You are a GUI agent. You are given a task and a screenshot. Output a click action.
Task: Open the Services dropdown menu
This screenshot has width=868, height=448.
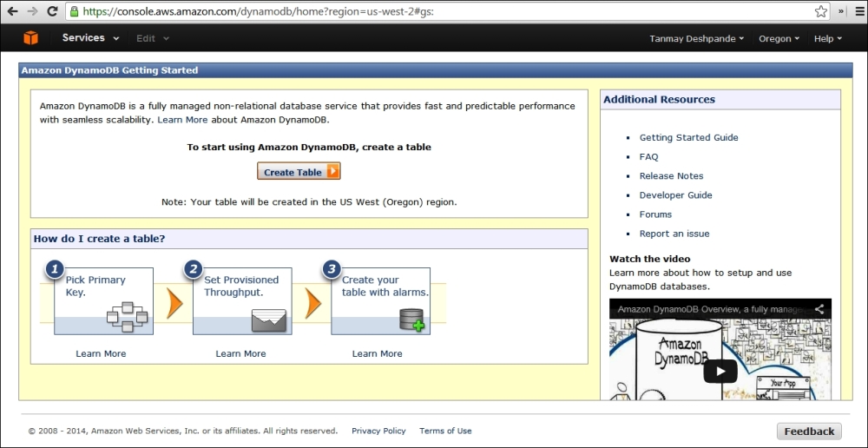pos(90,38)
